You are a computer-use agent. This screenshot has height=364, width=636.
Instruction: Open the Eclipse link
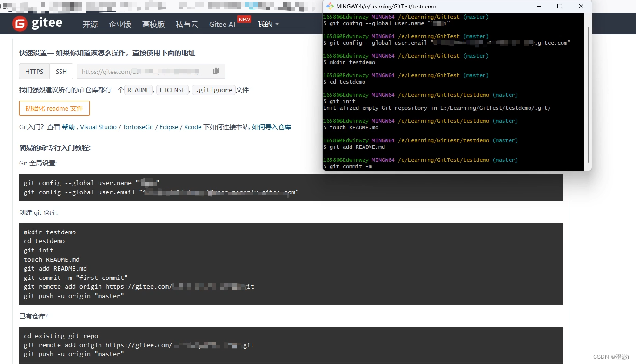click(x=169, y=127)
